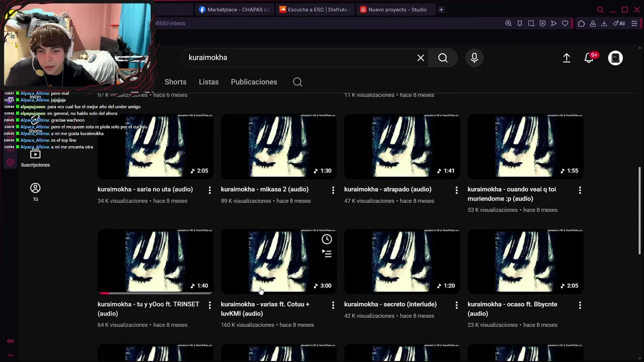Play the ocaso ft. Bbycnte thumbnail (2:05)

(x=525, y=261)
